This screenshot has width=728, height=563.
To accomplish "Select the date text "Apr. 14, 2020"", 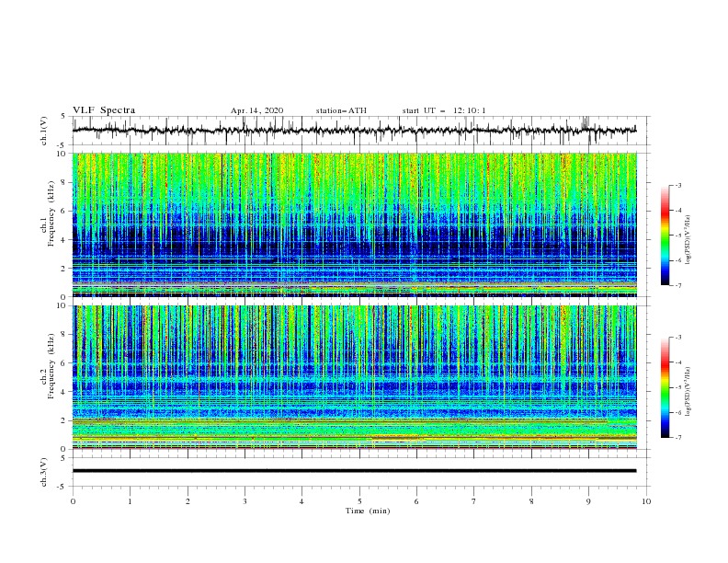I will 256,110.
